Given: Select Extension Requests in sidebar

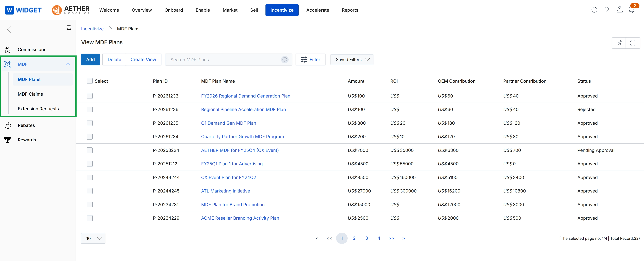Looking at the screenshot, I should (38, 109).
